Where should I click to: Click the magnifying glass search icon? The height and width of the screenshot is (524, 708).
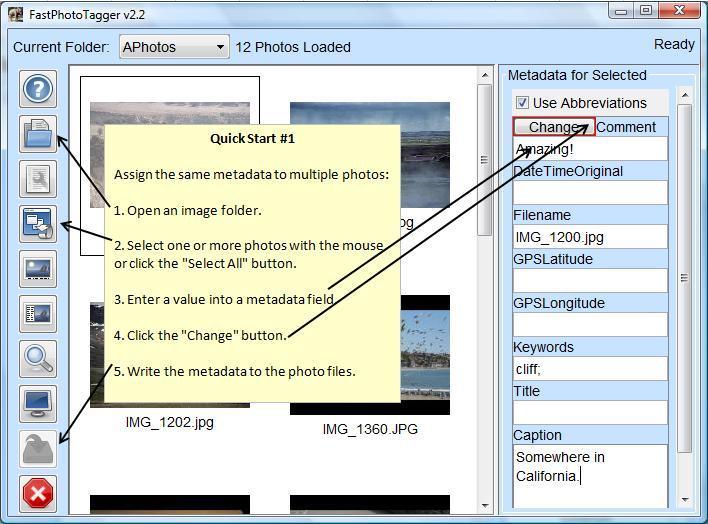pos(38,359)
